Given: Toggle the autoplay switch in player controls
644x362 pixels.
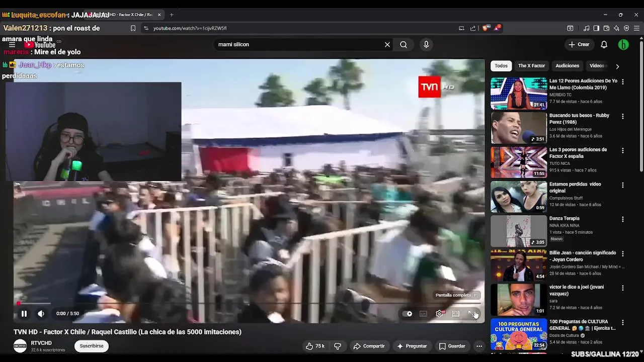Looking at the screenshot, I should 408,314.
